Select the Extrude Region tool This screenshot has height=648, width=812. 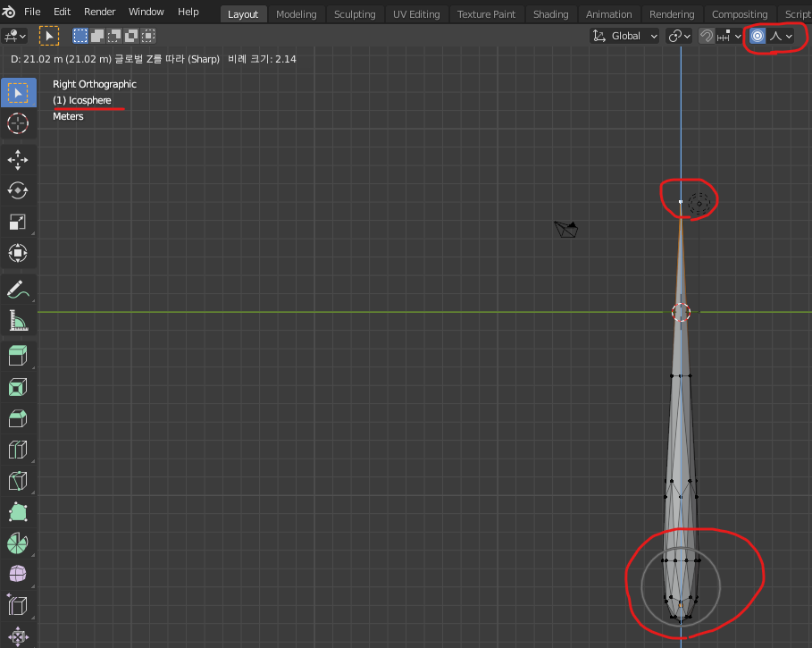[x=18, y=356]
